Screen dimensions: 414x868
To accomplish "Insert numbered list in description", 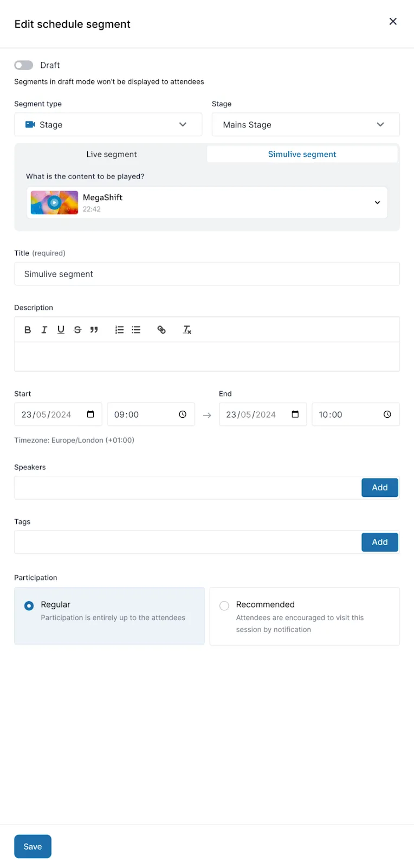I will point(119,330).
